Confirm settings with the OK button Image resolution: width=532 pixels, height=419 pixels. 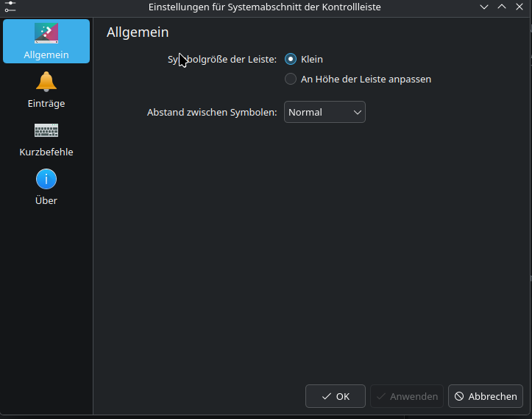[x=336, y=396]
